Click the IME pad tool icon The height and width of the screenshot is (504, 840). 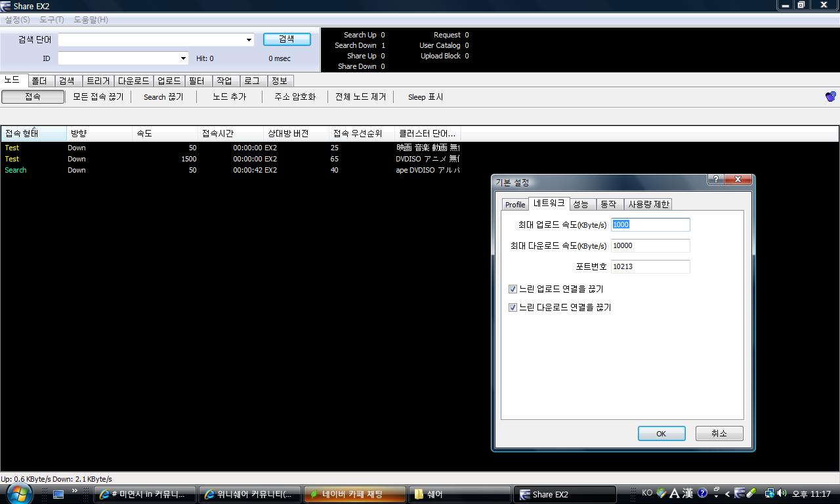pyautogui.click(x=661, y=493)
